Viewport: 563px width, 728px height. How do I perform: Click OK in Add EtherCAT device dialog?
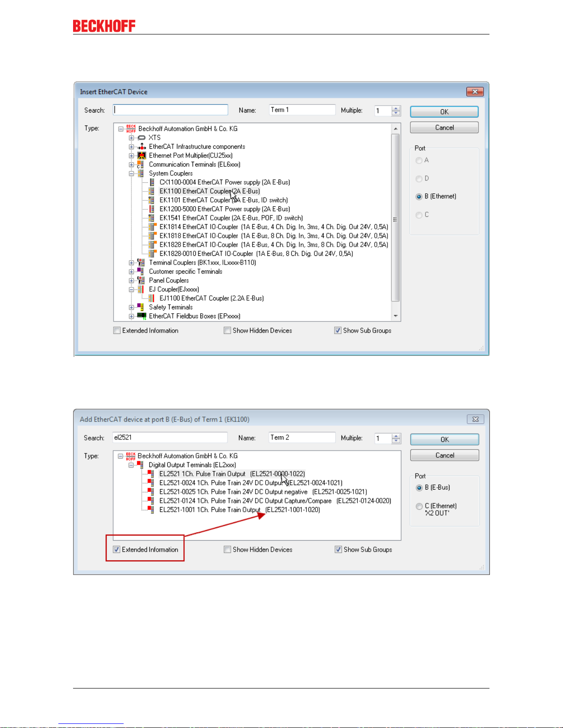444,440
